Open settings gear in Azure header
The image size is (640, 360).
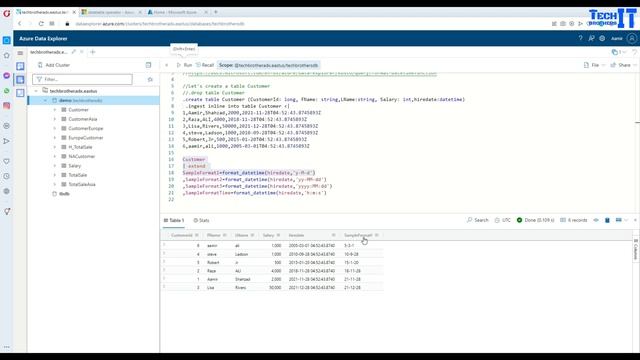pyautogui.click(x=602, y=38)
